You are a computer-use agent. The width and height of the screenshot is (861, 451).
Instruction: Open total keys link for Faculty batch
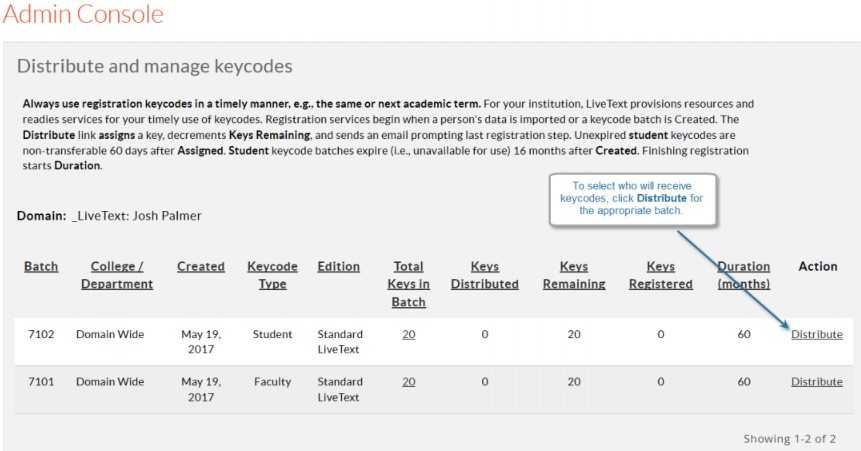[x=408, y=381]
